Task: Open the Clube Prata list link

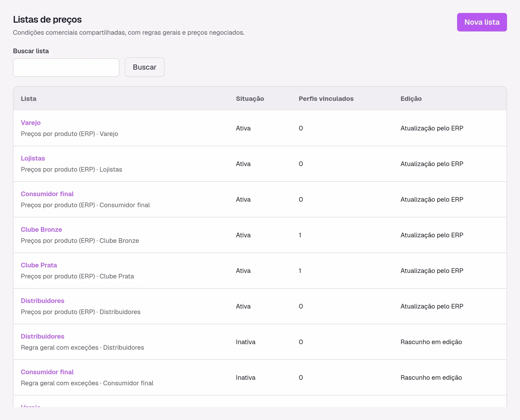Action: point(39,265)
